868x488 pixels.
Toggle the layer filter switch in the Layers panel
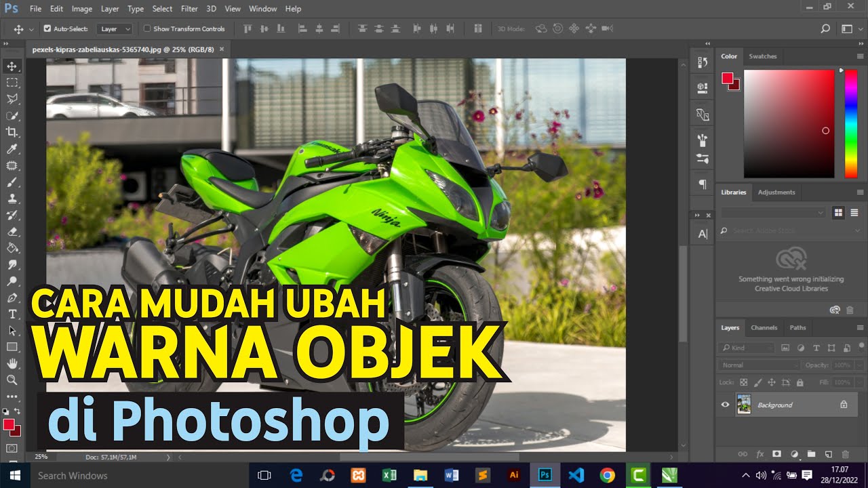click(861, 348)
